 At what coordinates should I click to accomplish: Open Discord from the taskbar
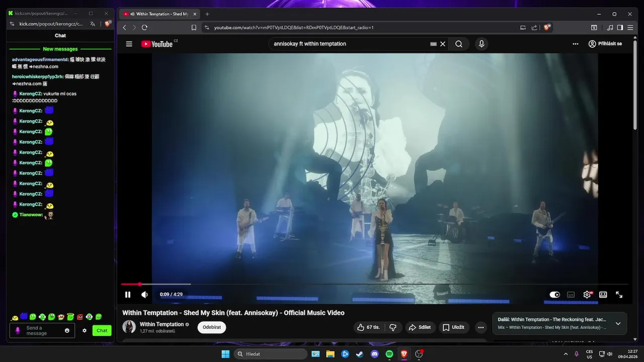pyautogui.click(x=374, y=354)
